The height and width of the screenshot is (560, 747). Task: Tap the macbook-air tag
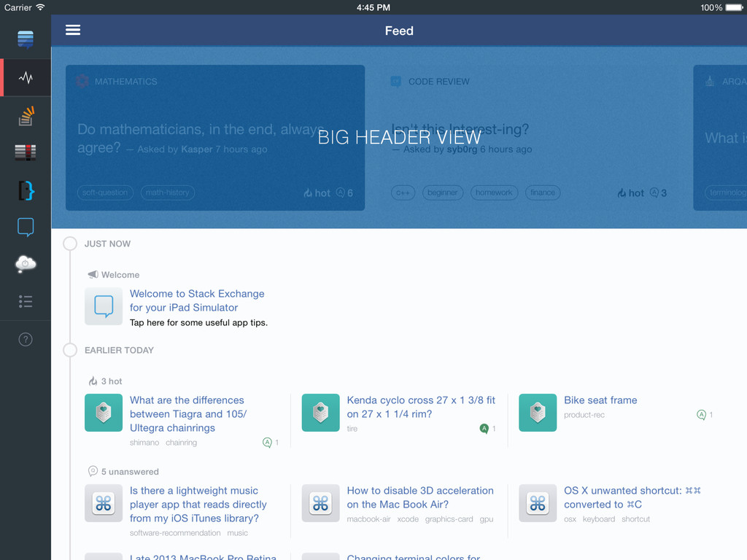(368, 519)
